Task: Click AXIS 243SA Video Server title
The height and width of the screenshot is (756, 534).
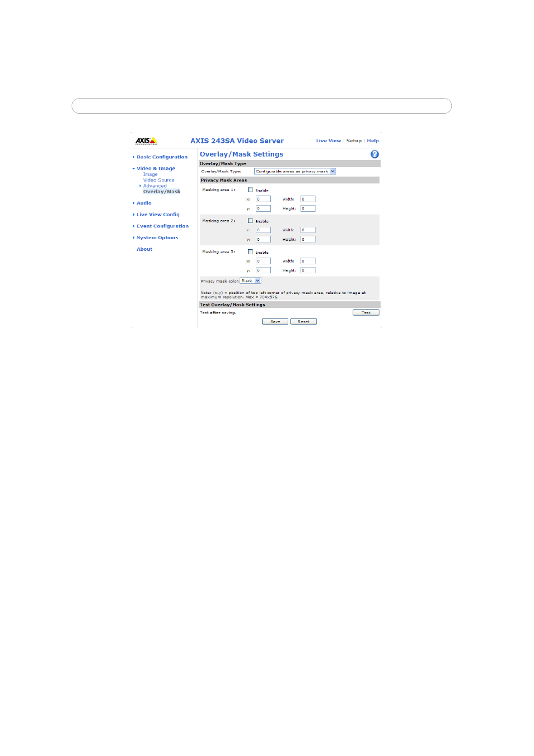Action: [x=237, y=141]
